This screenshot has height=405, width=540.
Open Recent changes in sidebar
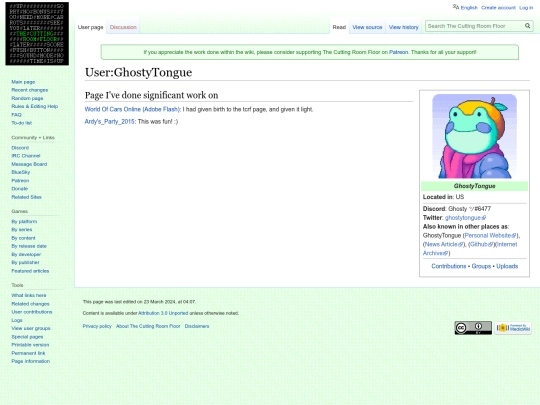pyautogui.click(x=30, y=90)
